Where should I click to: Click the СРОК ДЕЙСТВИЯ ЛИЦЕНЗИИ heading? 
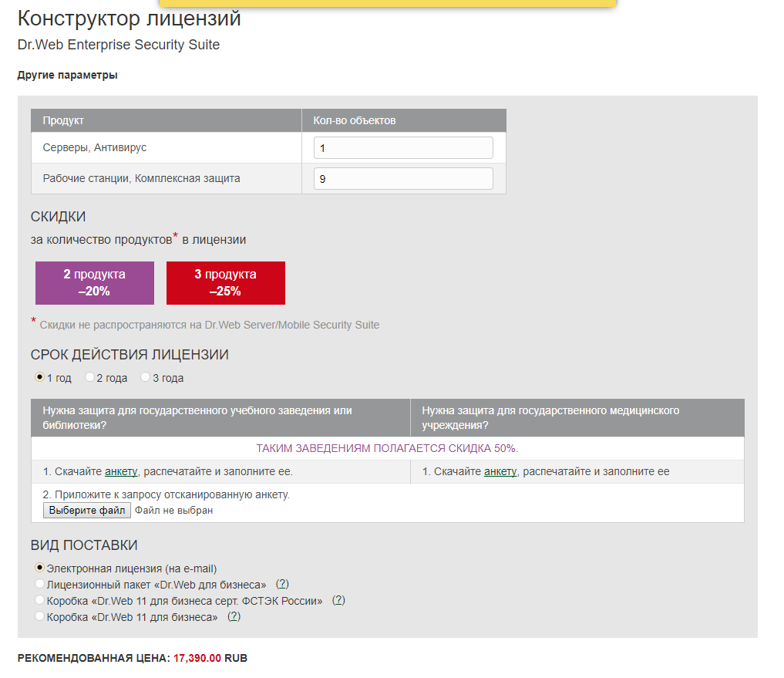[x=130, y=355]
